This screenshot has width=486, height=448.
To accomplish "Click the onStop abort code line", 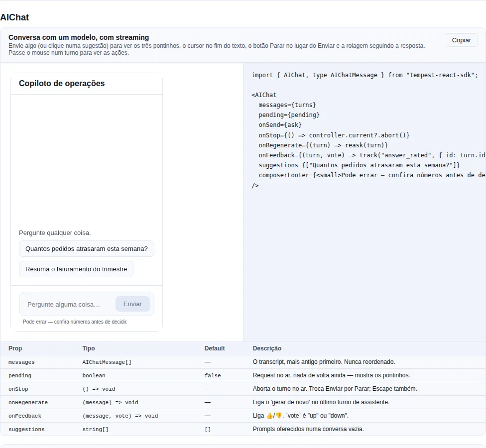I will 334,135.
